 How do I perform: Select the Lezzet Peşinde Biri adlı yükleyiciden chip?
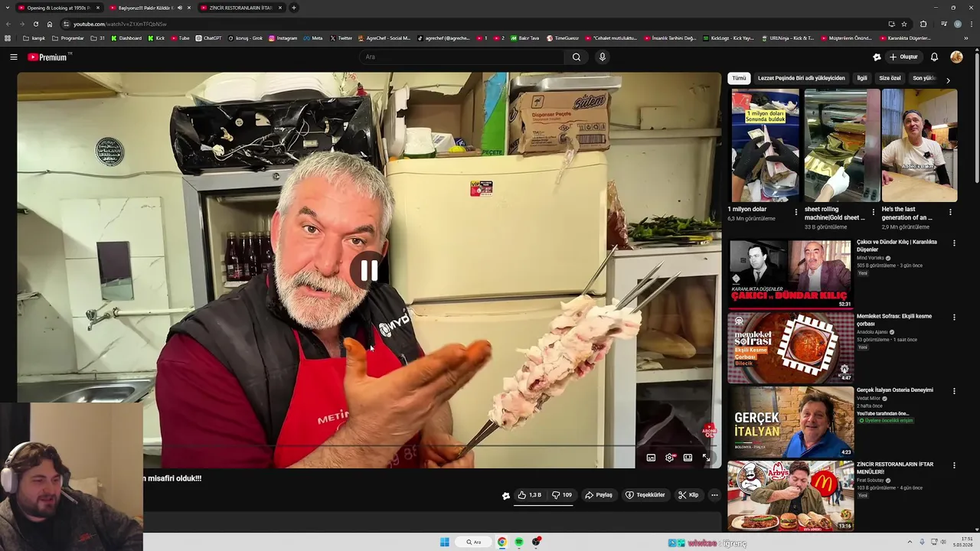coord(801,78)
